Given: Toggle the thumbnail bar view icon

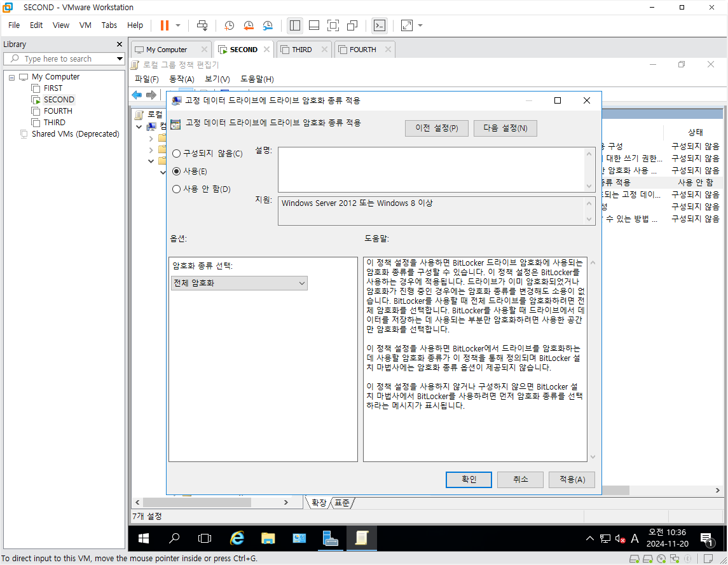Looking at the screenshot, I should [x=314, y=25].
